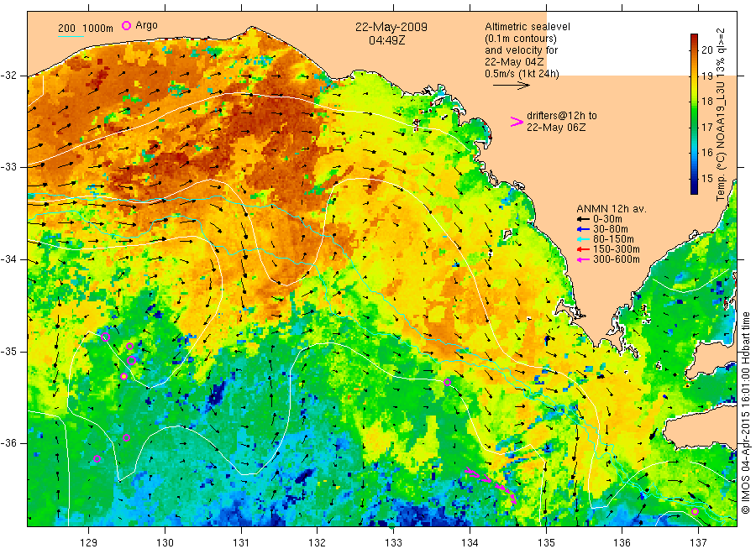Click the '0-30m' depth label

[607, 219]
